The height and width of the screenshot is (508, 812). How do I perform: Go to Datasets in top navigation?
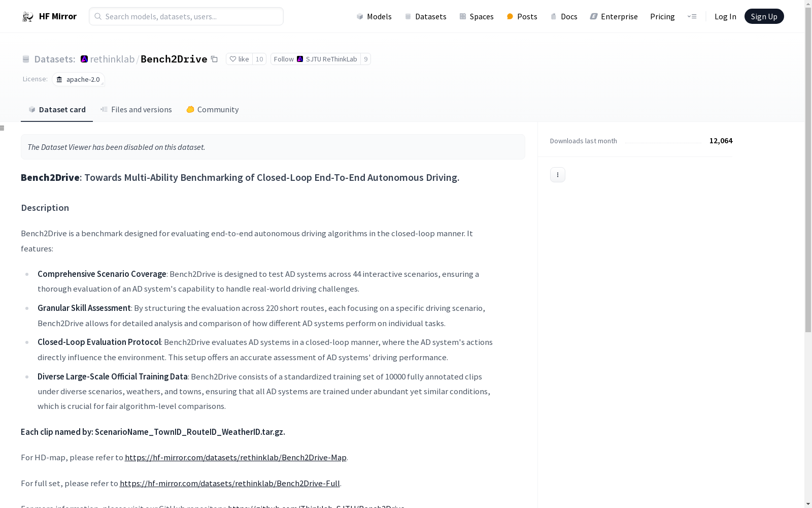425,16
